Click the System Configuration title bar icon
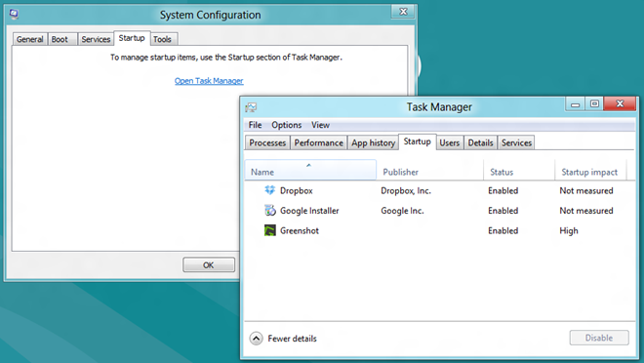Viewport: 644px width, 363px height. [x=14, y=14]
